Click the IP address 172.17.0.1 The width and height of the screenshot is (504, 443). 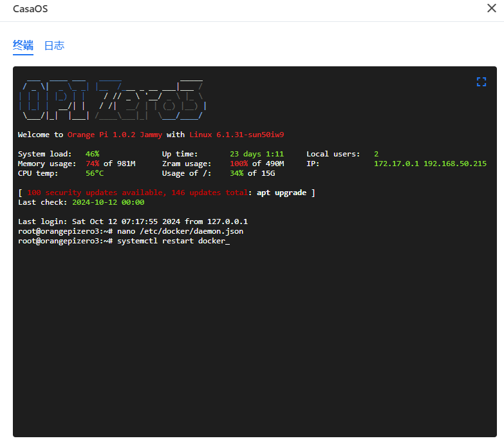pyautogui.click(x=397, y=164)
